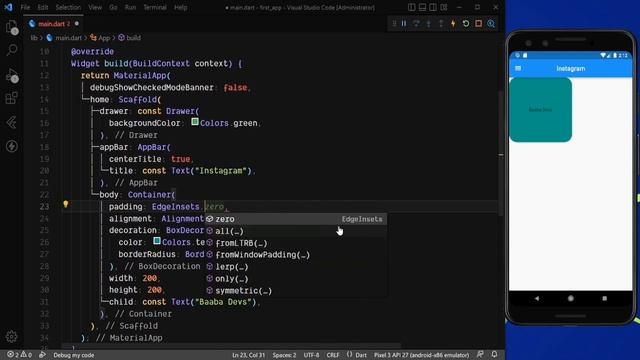Open the Search view in activity bar
The height and width of the screenshot is (360, 640).
(12, 50)
